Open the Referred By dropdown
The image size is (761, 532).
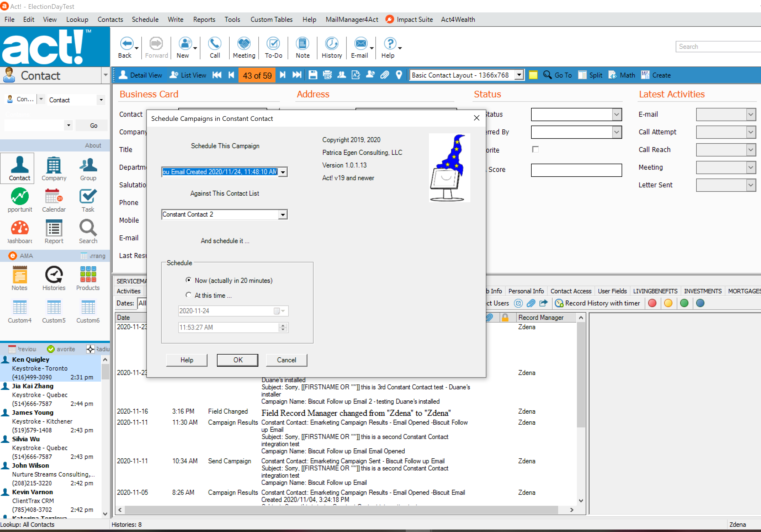pos(616,132)
